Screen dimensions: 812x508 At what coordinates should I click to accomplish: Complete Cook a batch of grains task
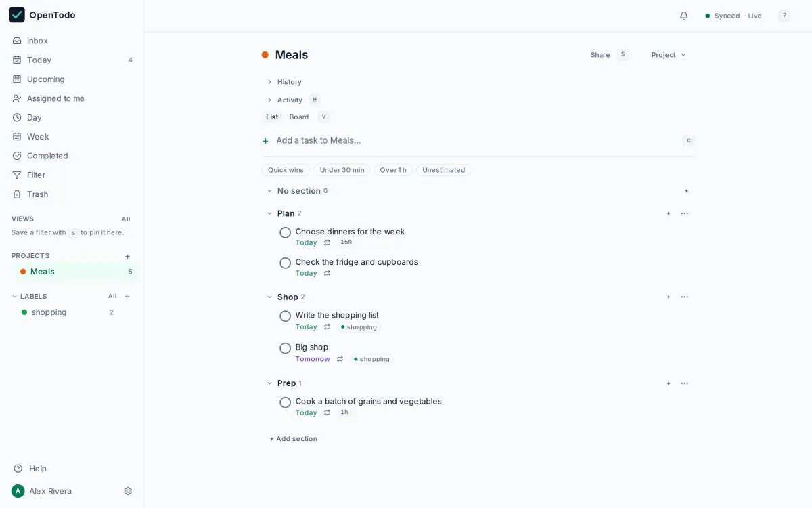point(286,402)
